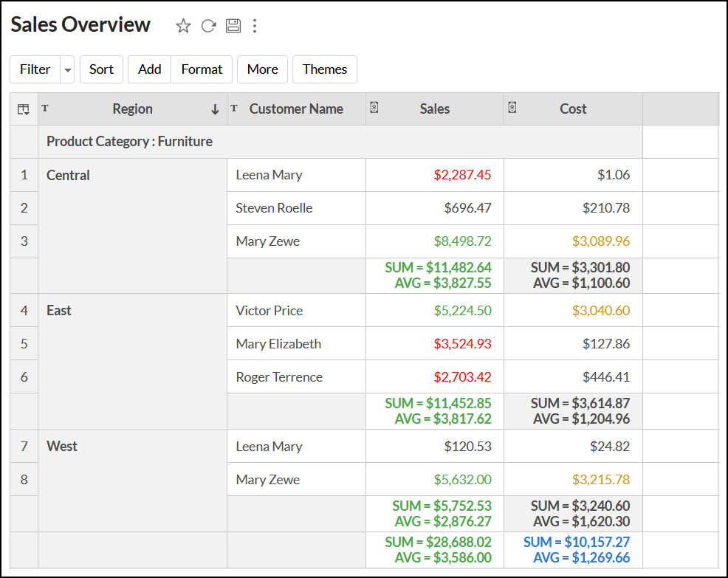
Task: Open the Format menu
Action: [202, 69]
